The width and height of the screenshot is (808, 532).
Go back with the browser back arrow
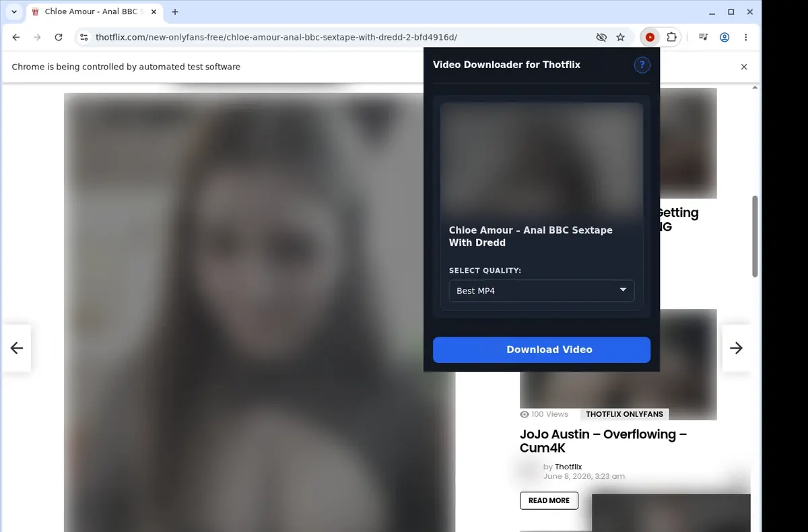[16, 38]
